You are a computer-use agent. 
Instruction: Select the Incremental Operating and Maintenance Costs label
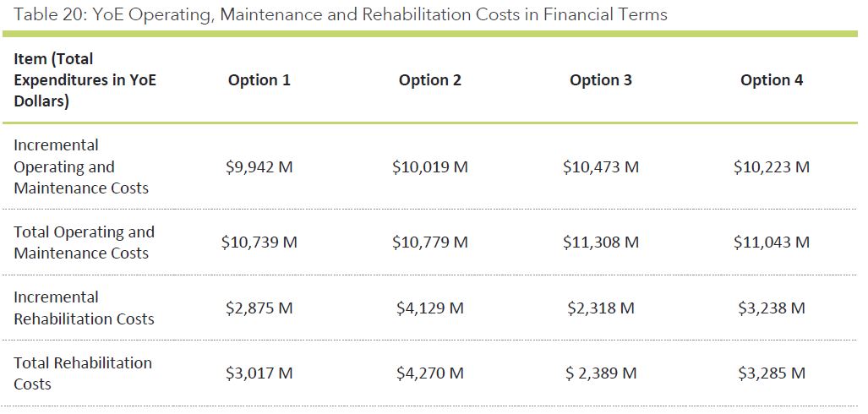[81, 167]
